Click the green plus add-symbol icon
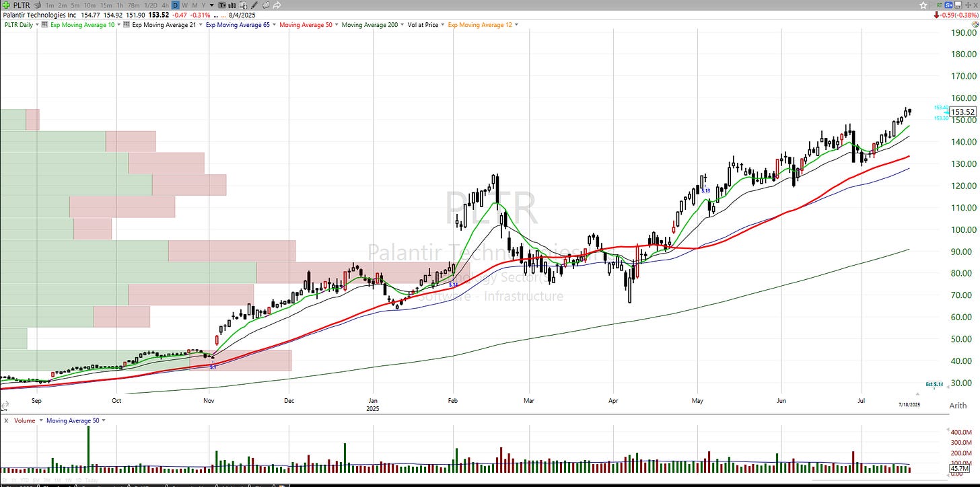This screenshot has width=980, height=487. (6, 5)
